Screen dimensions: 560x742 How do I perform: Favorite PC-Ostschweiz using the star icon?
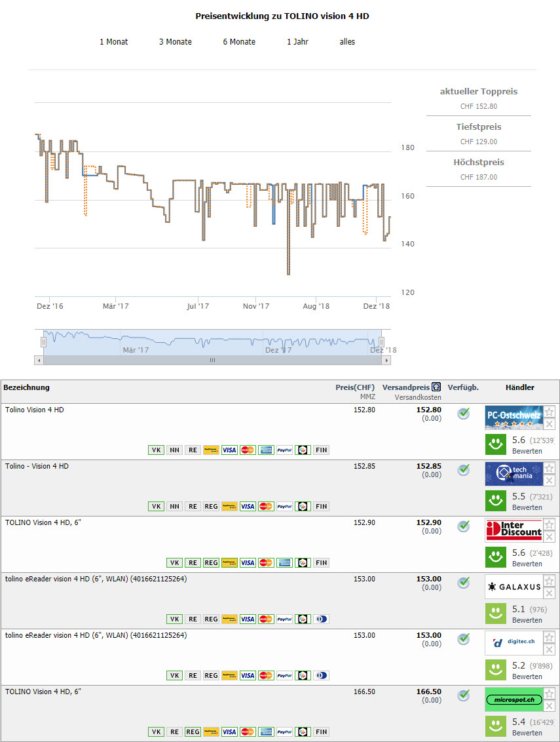point(550,412)
